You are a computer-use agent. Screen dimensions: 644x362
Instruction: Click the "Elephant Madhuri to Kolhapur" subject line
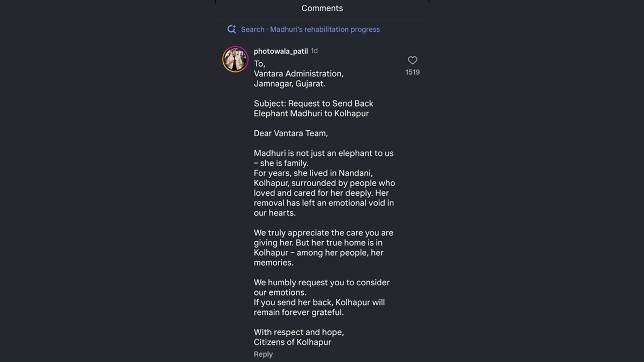pos(311,113)
